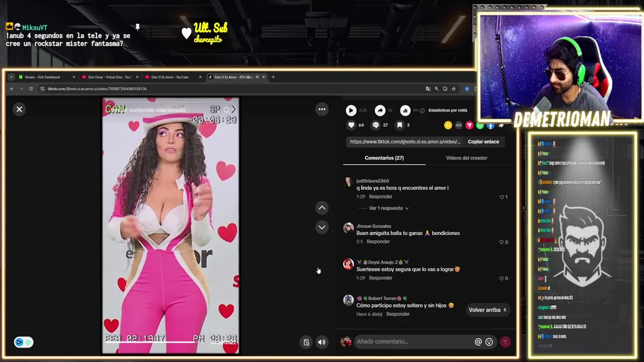Image resolution: width=644 pixels, height=362 pixels.
Task: Click the vidIQ shares arrow icon
Action: [380, 110]
